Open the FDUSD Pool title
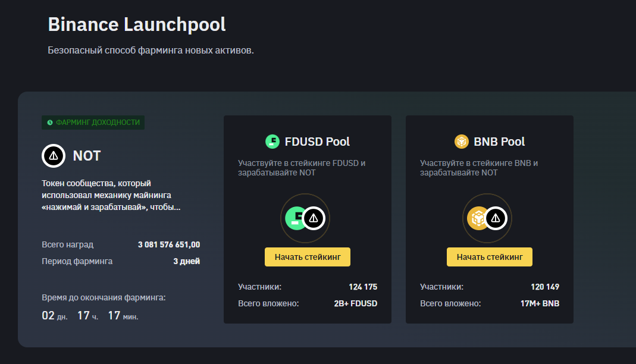The image size is (636, 364). click(317, 142)
